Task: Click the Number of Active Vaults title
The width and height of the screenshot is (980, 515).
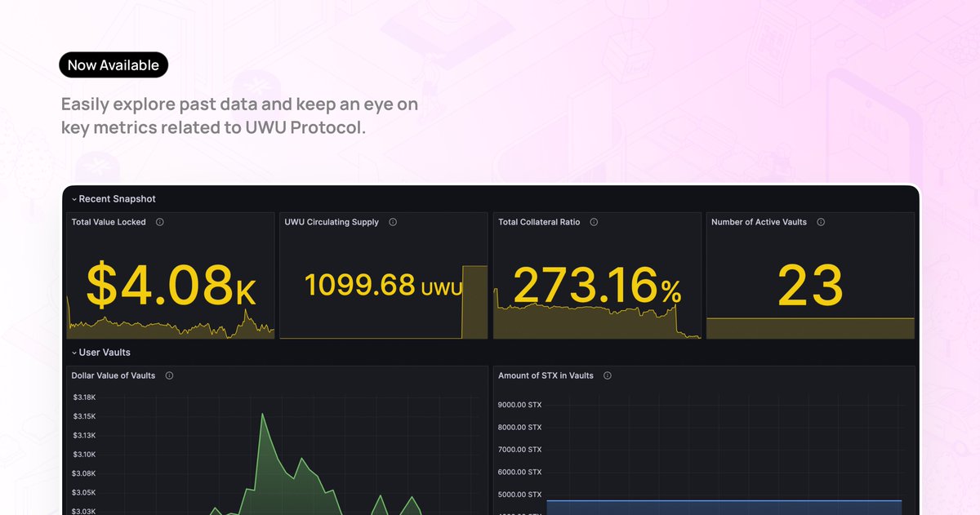Action: (759, 222)
